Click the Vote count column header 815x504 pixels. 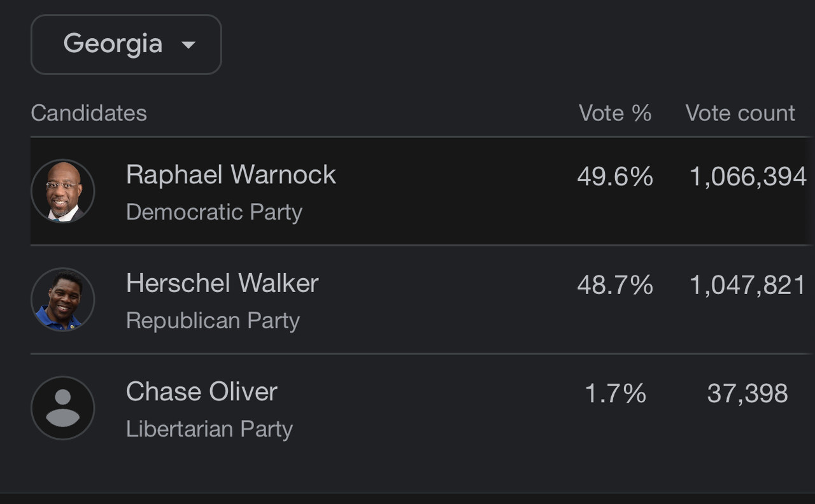click(741, 113)
